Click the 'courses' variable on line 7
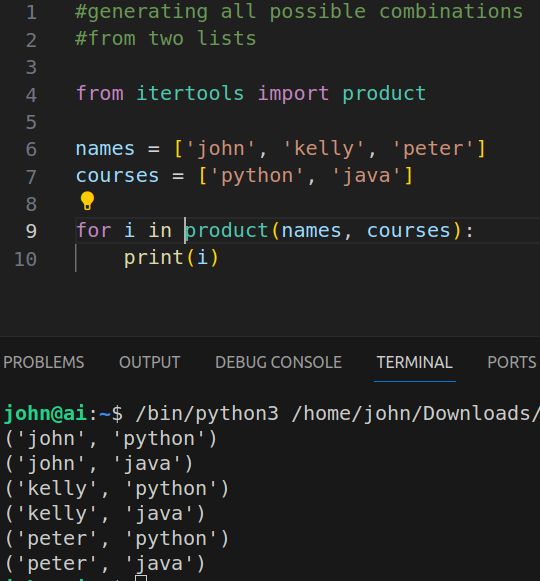This screenshot has height=581, width=540. pos(117,176)
